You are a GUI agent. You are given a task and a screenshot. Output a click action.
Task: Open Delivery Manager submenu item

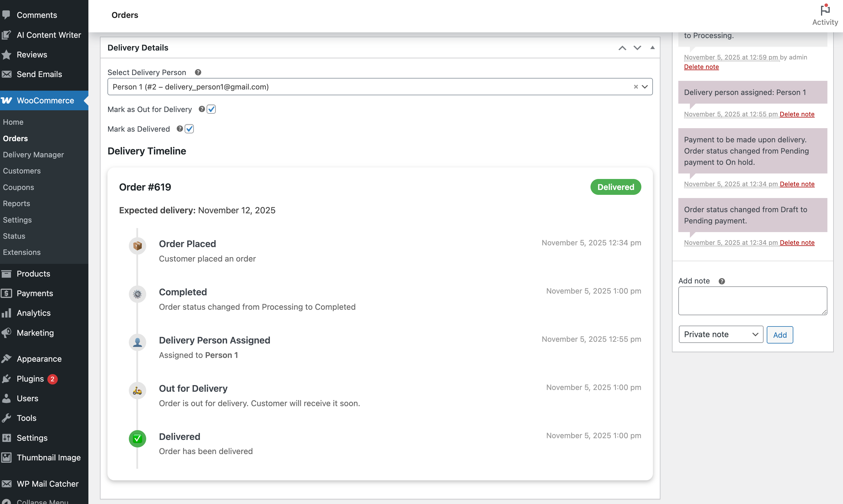(x=33, y=154)
